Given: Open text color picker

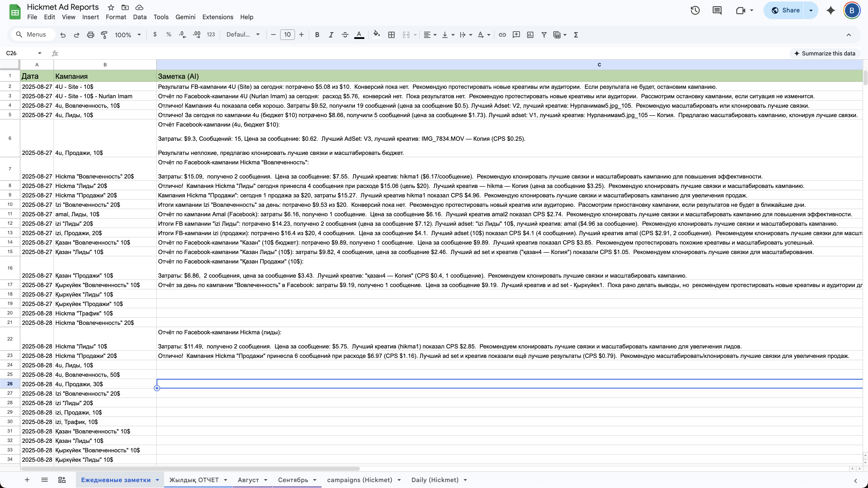Looking at the screenshot, I should [359, 35].
